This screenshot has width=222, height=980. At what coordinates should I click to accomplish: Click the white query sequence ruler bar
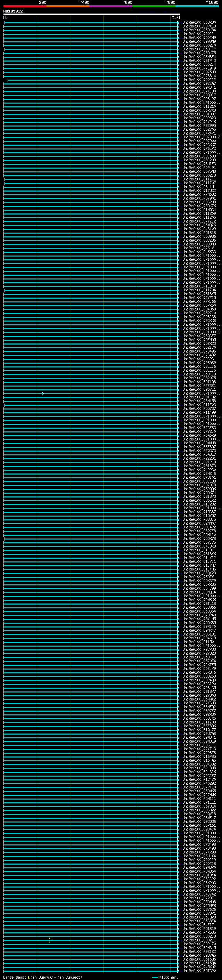point(92,14)
